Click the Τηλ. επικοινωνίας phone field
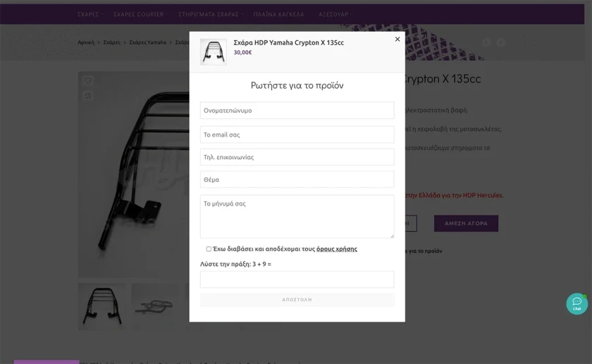This screenshot has height=364, width=592. pos(297,157)
